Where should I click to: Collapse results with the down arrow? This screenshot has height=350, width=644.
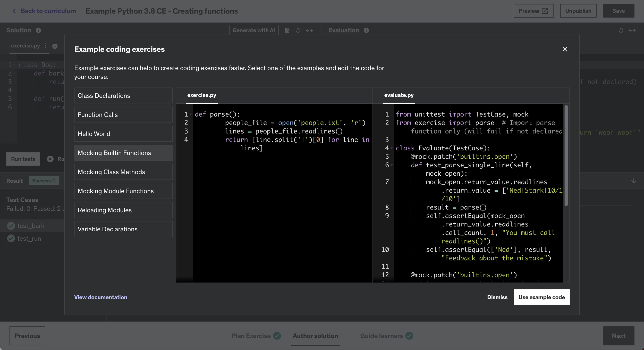[634, 181]
